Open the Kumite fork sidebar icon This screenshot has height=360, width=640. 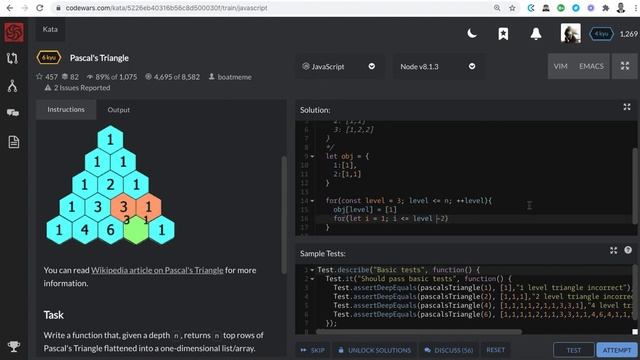pyautogui.click(x=12, y=86)
